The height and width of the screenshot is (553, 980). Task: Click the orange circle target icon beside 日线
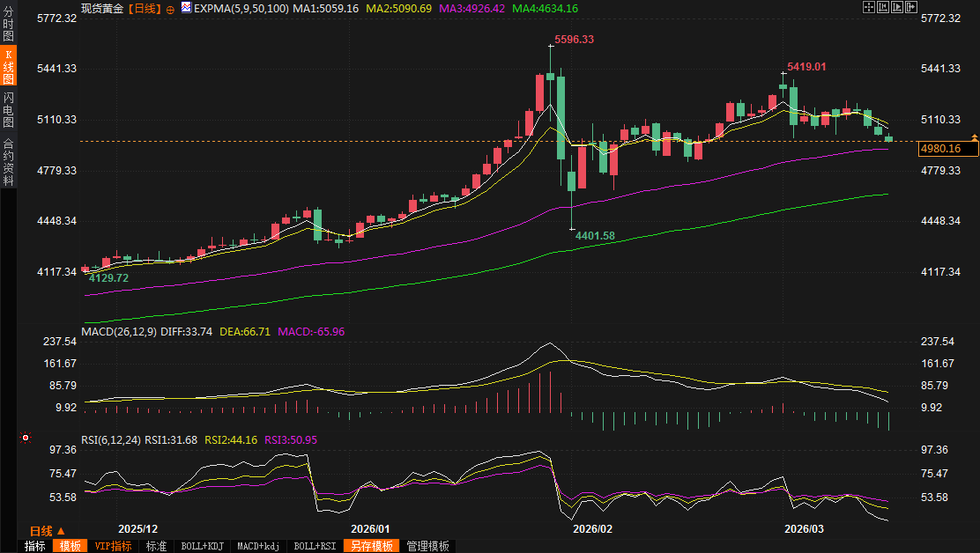(170, 10)
